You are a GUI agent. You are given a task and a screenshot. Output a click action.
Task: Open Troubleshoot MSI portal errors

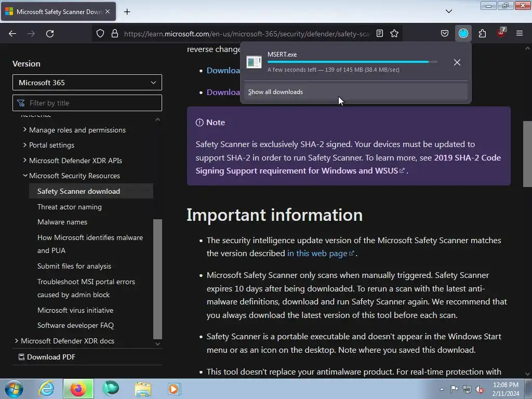tap(86, 288)
